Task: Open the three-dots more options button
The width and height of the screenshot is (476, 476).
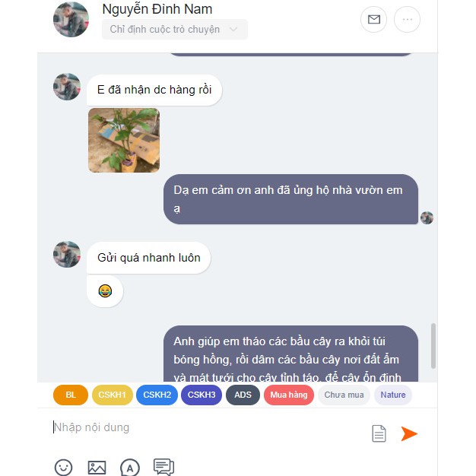Action: pos(407,20)
